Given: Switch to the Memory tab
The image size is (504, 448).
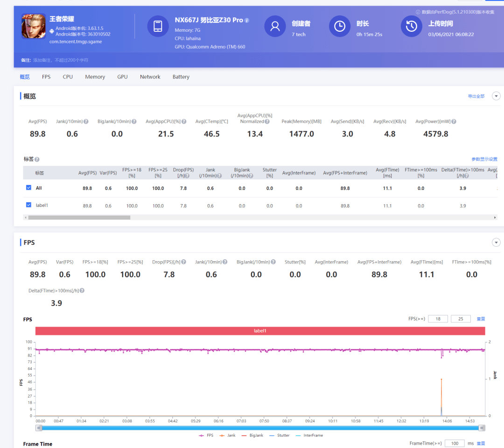Looking at the screenshot, I should 95,77.
